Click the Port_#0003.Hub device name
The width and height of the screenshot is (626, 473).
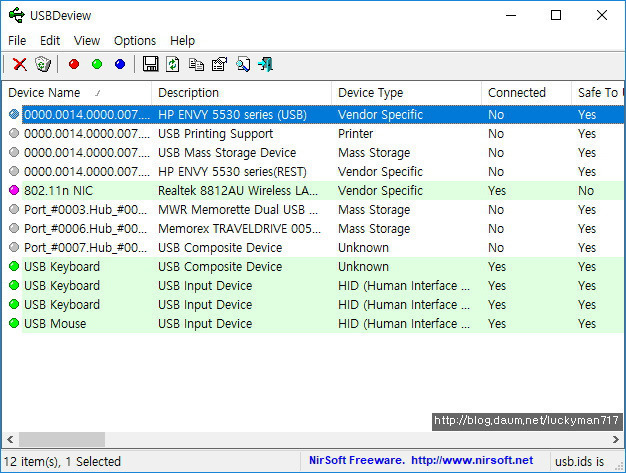85,210
